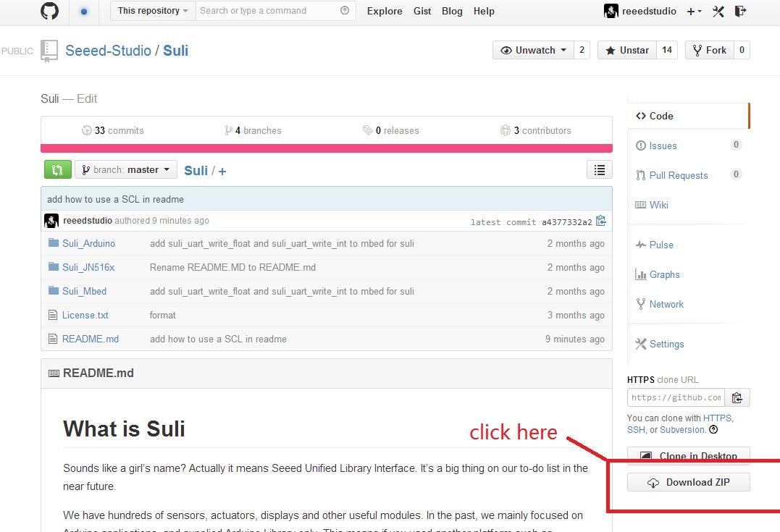780x532 pixels.
Task: Open the watchers count 2
Action: pyautogui.click(x=582, y=50)
